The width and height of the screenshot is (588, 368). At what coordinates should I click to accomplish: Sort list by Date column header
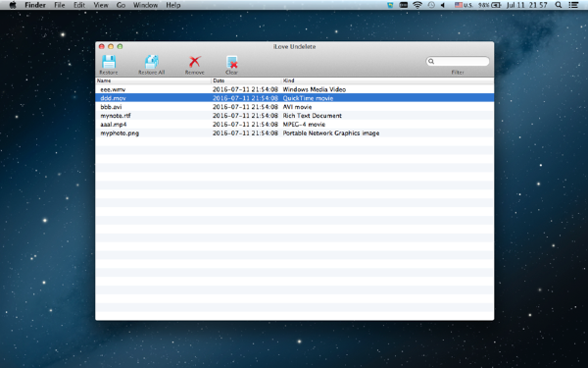click(246, 80)
